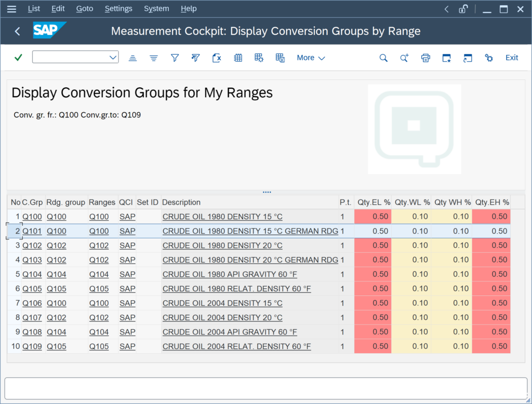Select the Qty.EL % column header
The image size is (532, 404).
pyautogui.click(x=374, y=203)
